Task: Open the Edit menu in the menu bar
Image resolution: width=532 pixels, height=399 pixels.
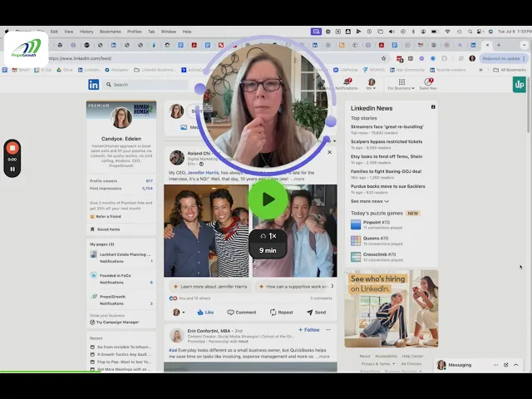Action: click(54, 32)
